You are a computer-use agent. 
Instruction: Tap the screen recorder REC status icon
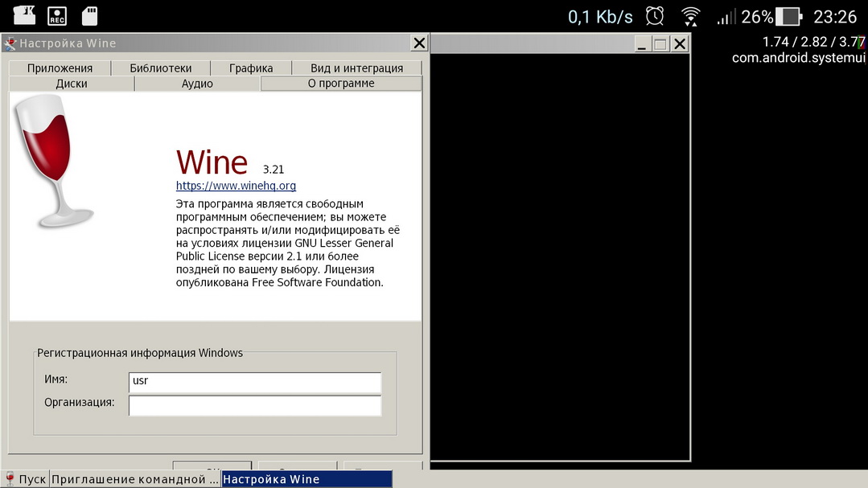click(57, 16)
